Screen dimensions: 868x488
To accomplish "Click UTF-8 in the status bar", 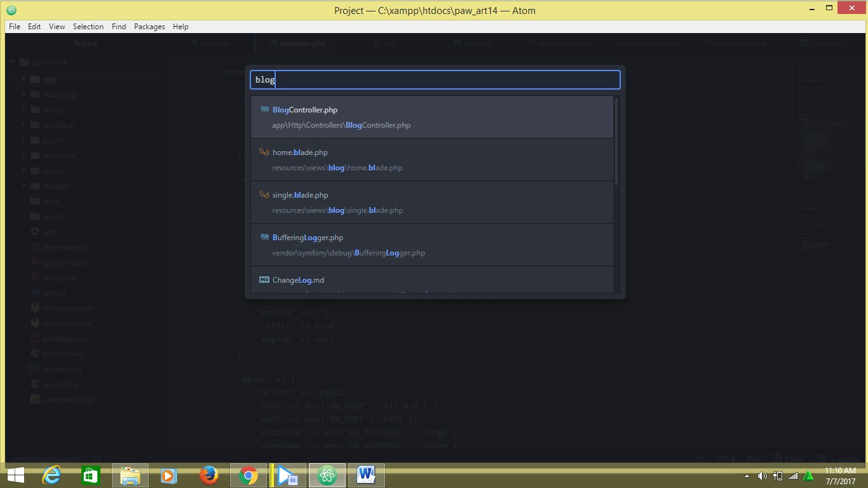I will (725, 459).
